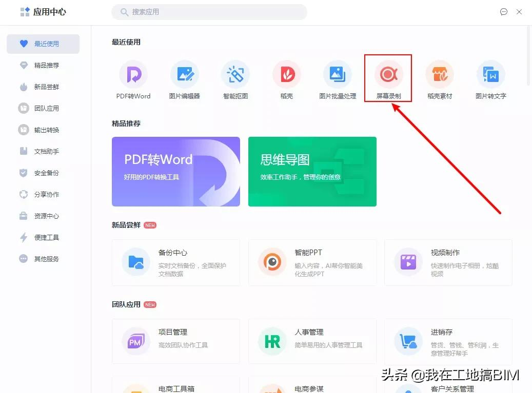Screen dimensions: 532x393
Task: Open the feedback chat bubble icon
Action: [503, 12]
